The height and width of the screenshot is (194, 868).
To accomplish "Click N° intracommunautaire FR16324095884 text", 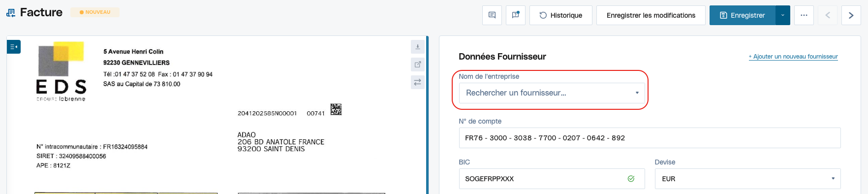I will click(92, 147).
